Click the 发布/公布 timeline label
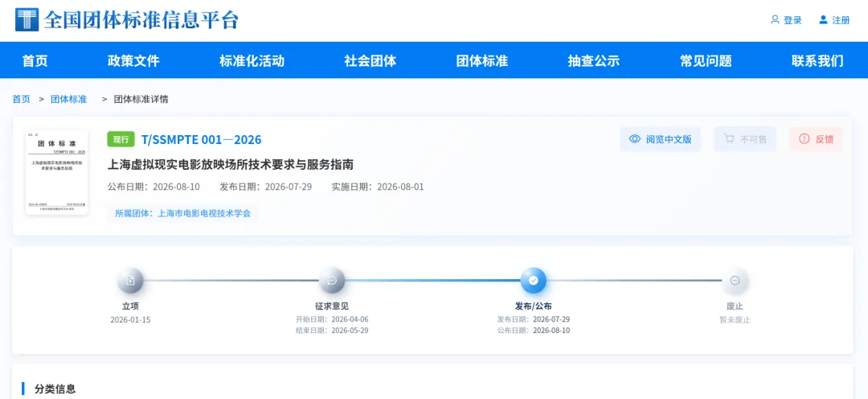Screen dimensions: 868x399 (533, 306)
